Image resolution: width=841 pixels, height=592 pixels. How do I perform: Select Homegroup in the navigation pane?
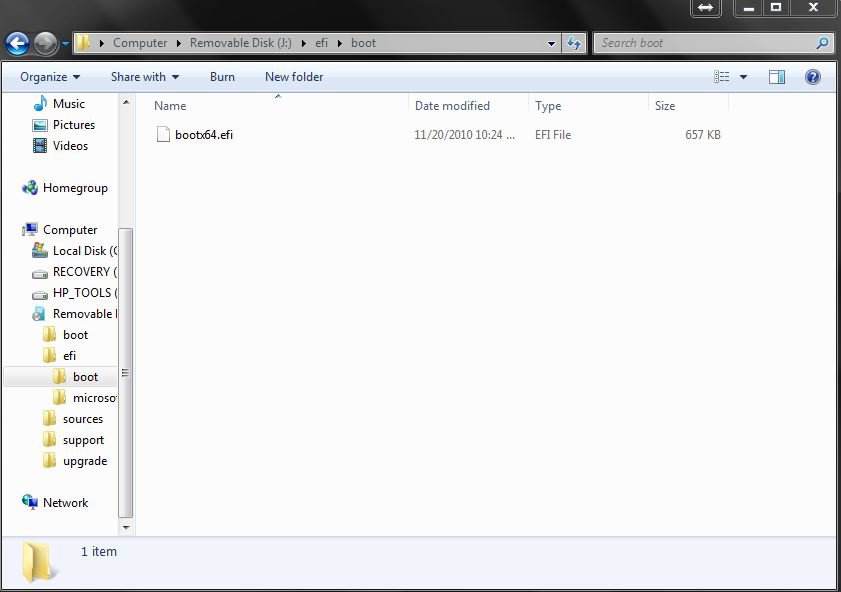(75, 188)
